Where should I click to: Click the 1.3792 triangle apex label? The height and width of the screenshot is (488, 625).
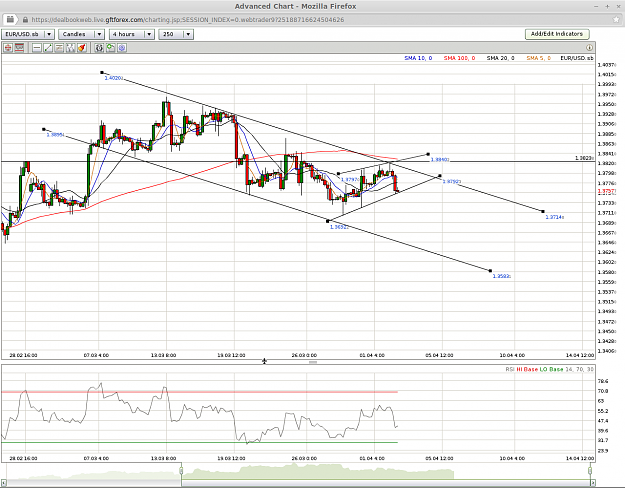452,182
